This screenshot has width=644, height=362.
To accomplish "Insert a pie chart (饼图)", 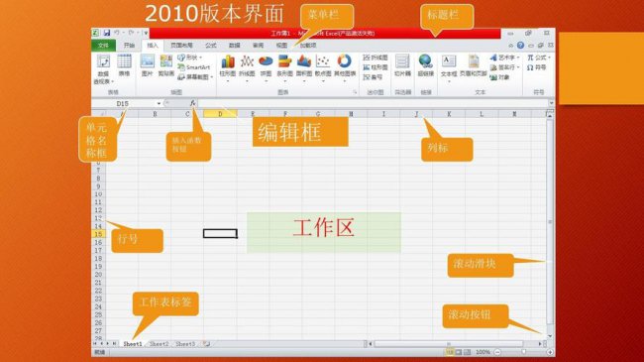I will [x=266, y=67].
